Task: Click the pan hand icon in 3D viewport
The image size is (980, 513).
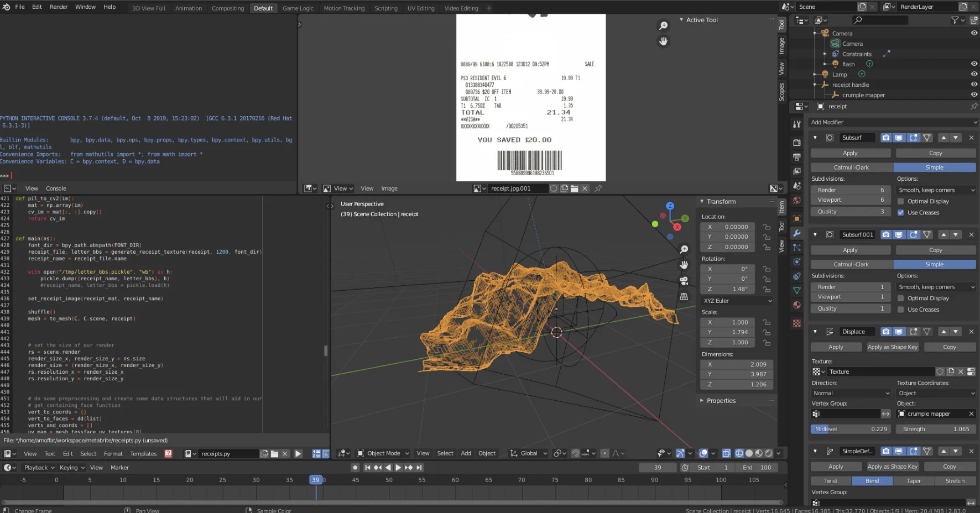Action: (x=684, y=265)
